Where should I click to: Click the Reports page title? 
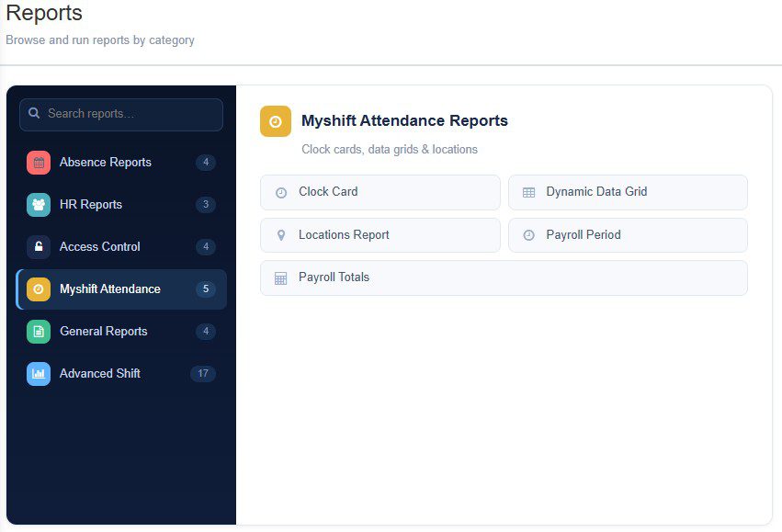coord(44,13)
